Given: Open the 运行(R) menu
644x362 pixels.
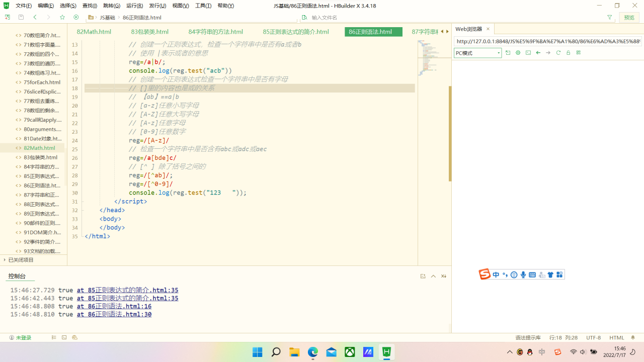Looking at the screenshot, I should (x=134, y=6).
